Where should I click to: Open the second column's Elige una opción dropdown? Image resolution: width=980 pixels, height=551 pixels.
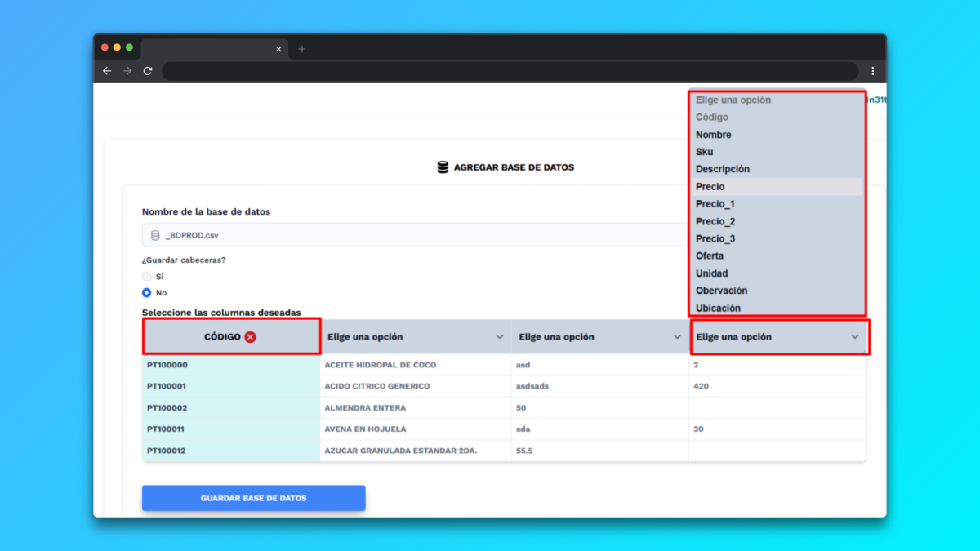coord(415,337)
